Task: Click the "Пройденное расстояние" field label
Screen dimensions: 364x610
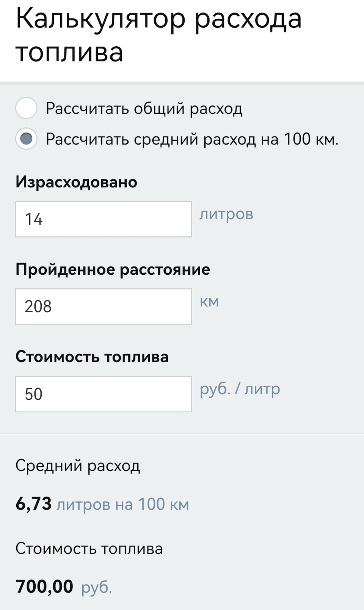Action: pos(113,269)
